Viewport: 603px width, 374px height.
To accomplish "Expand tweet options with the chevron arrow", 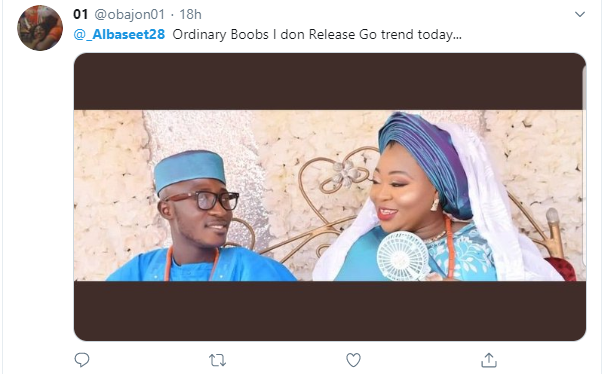I will [x=580, y=15].
